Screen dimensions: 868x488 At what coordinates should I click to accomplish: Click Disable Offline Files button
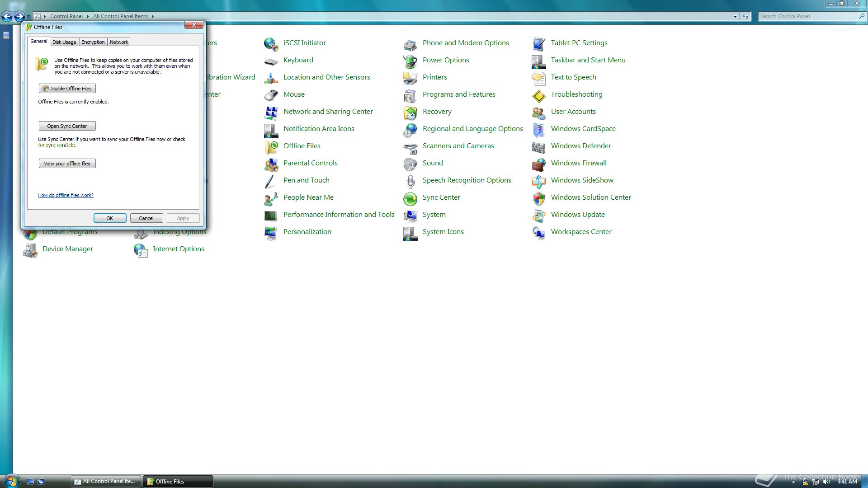67,89
